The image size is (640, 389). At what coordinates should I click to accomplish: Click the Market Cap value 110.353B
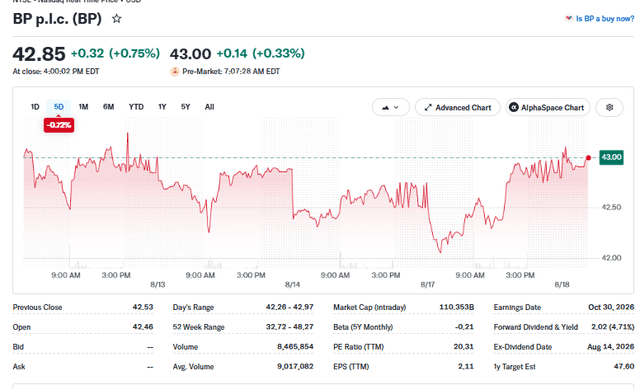(456, 307)
